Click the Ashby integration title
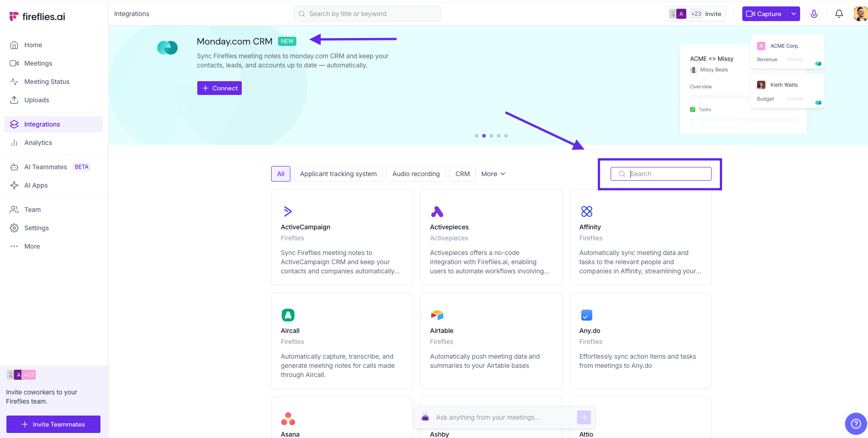Viewport: 868px width, 438px height. click(x=440, y=434)
